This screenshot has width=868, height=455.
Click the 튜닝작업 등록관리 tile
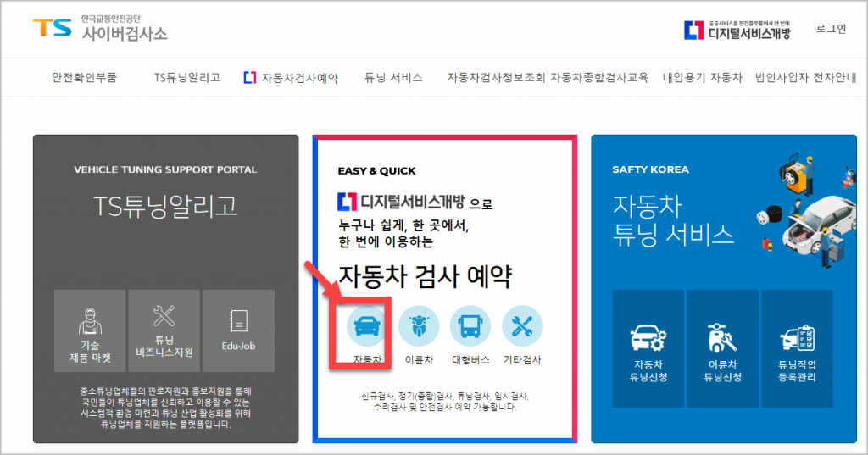coord(797,348)
